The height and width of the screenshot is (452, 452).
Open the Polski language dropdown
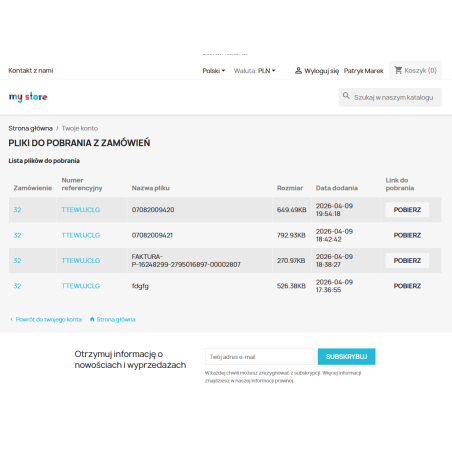coord(214,71)
